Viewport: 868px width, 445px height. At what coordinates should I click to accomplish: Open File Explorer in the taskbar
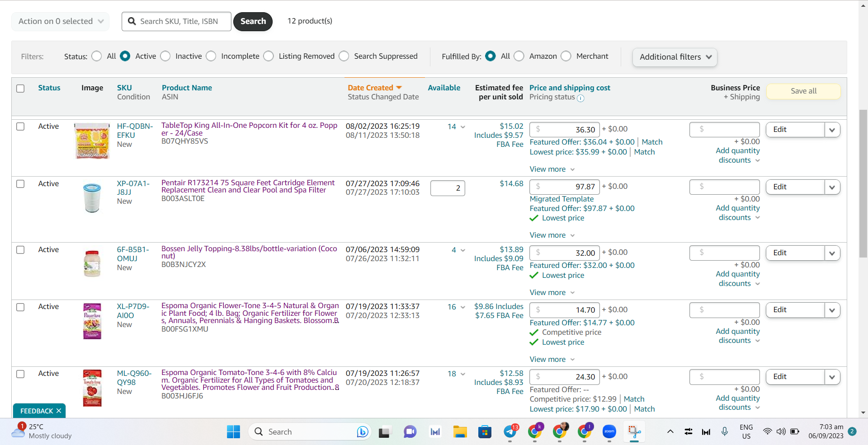point(460,432)
